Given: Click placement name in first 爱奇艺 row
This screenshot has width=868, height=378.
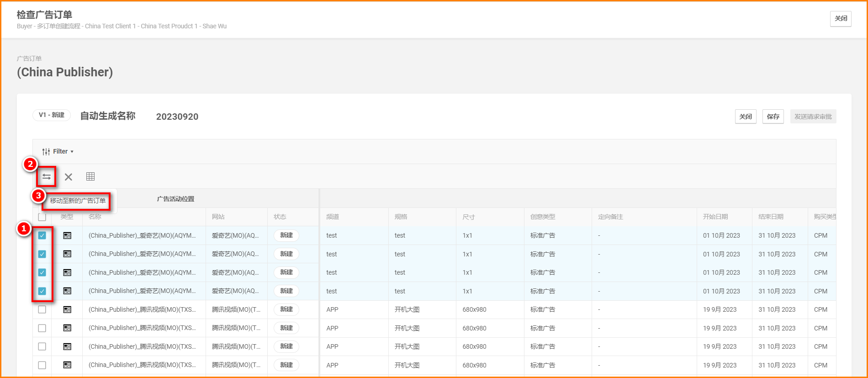Looking at the screenshot, I should (142, 235).
